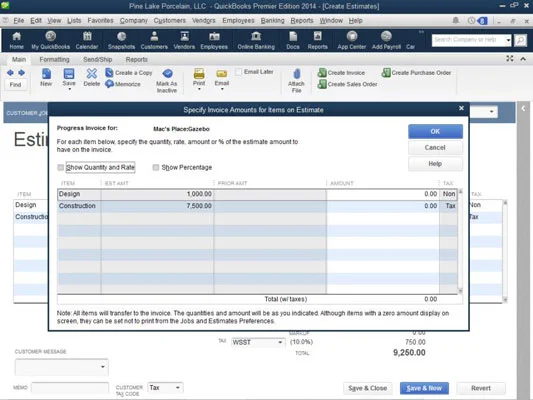Screen dimensions: 533x400
Task: Switch to ribbon Reports tab
Action: 137,59
